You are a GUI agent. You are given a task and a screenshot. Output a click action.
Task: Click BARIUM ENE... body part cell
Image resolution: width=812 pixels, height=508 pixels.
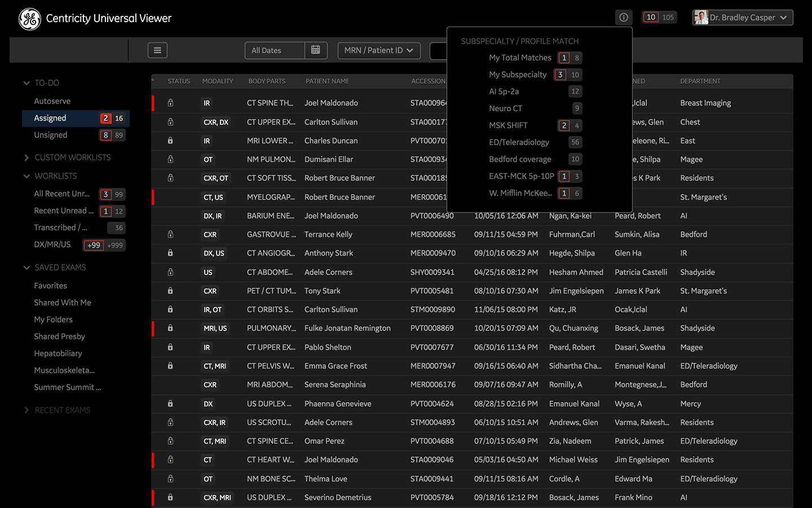pyautogui.click(x=271, y=216)
